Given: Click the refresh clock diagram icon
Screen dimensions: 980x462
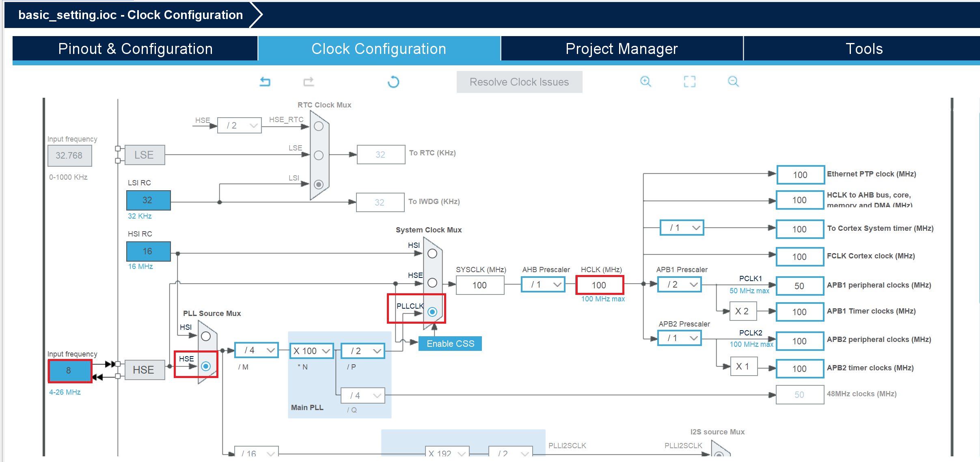Looking at the screenshot, I should pos(393,82).
